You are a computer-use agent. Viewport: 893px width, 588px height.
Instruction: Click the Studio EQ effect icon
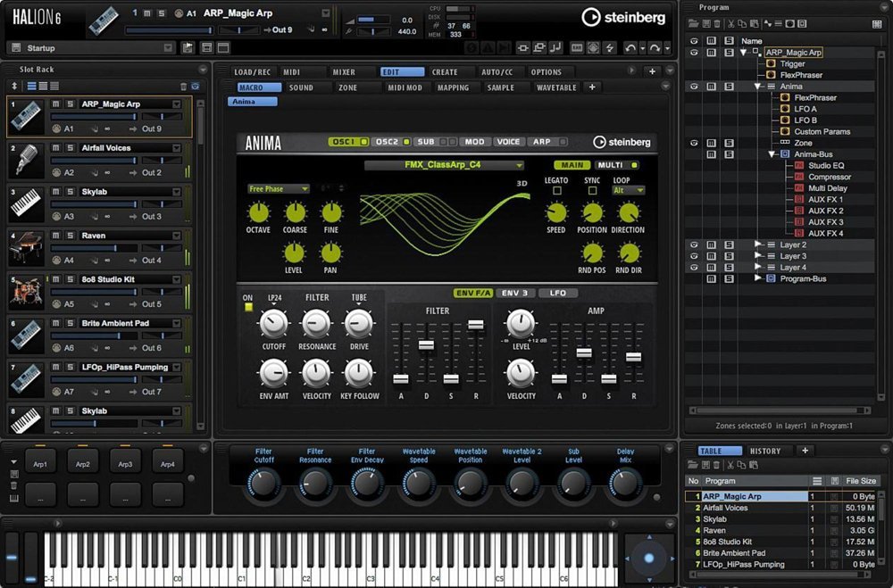click(798, 166)
